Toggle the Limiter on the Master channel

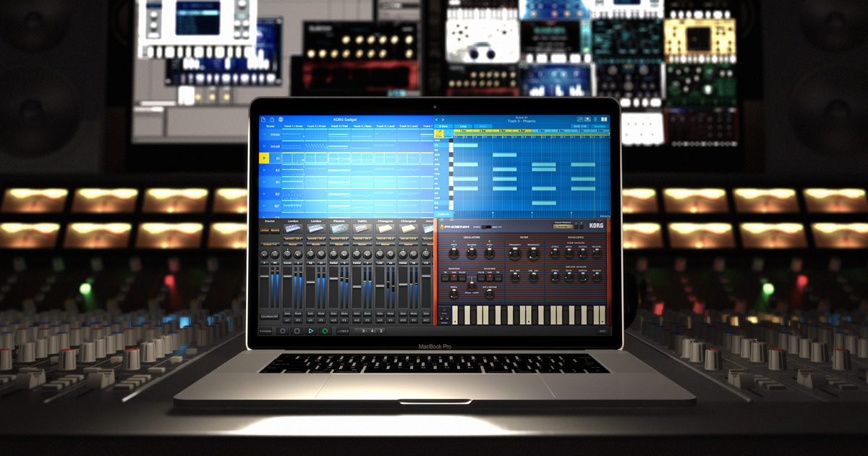coord(265,229)
